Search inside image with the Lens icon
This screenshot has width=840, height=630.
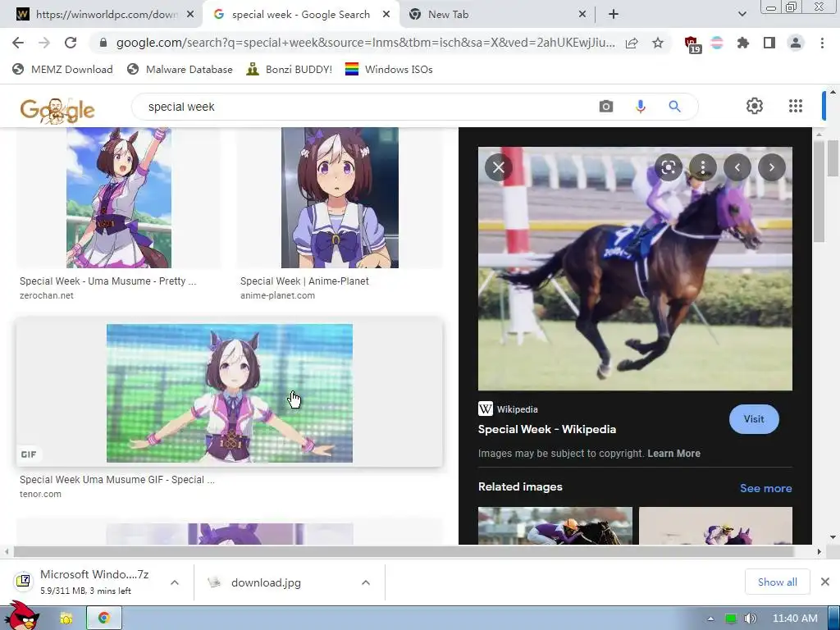tap(668, 167)
